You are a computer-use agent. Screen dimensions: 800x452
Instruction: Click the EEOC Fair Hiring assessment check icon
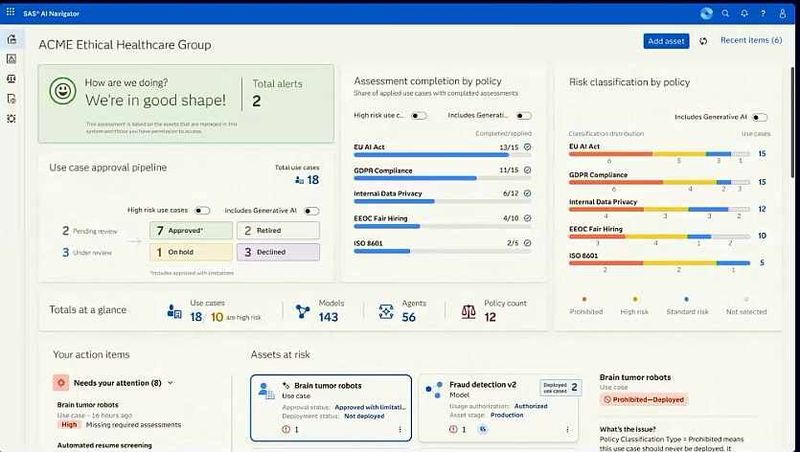(528, 218)
